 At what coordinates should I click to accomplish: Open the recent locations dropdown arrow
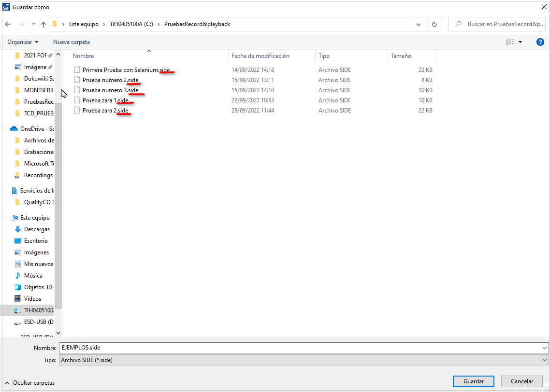[33, 24]
